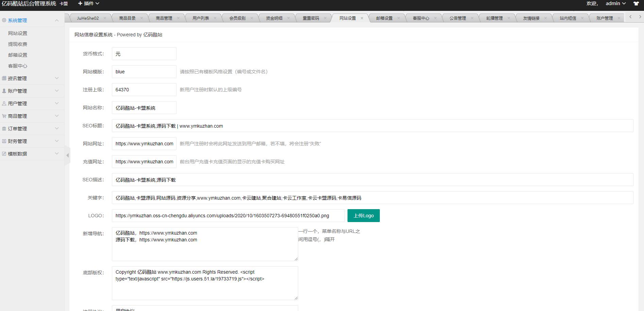Click the 注册上级 input field
Viewport: 644px width, 311px height.
coord(144,90)
